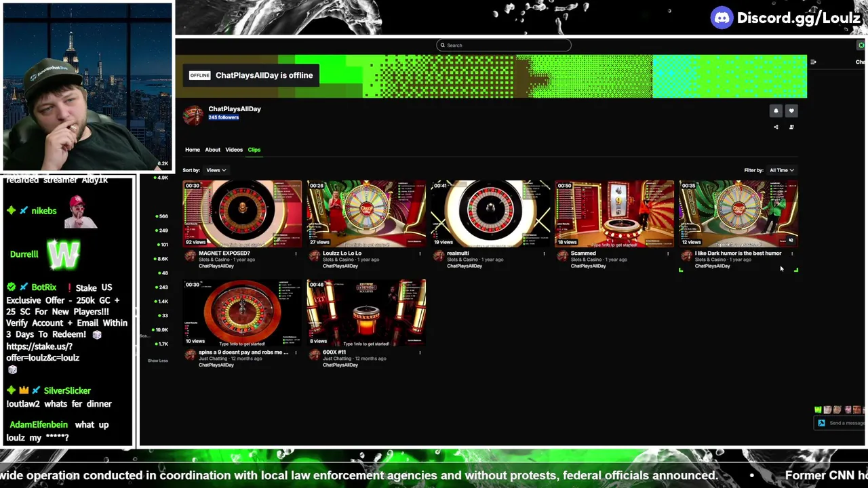Open options menu for spins a 9 clip
This screenshot has height=488, width=868.
coord(296,352)
